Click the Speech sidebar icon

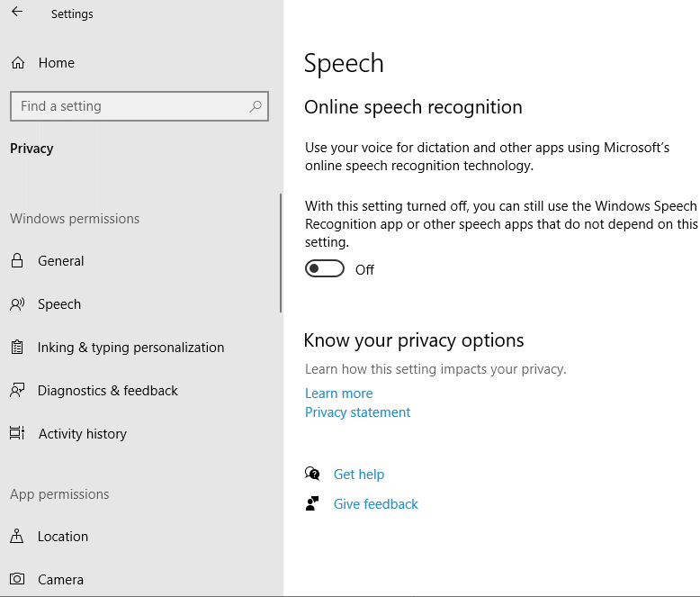pos(17,304)
